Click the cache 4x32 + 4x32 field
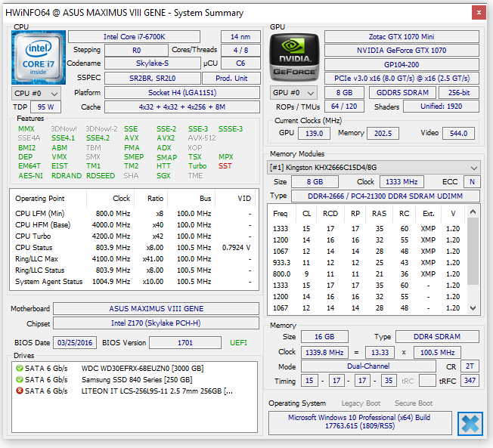 [182, 107]
